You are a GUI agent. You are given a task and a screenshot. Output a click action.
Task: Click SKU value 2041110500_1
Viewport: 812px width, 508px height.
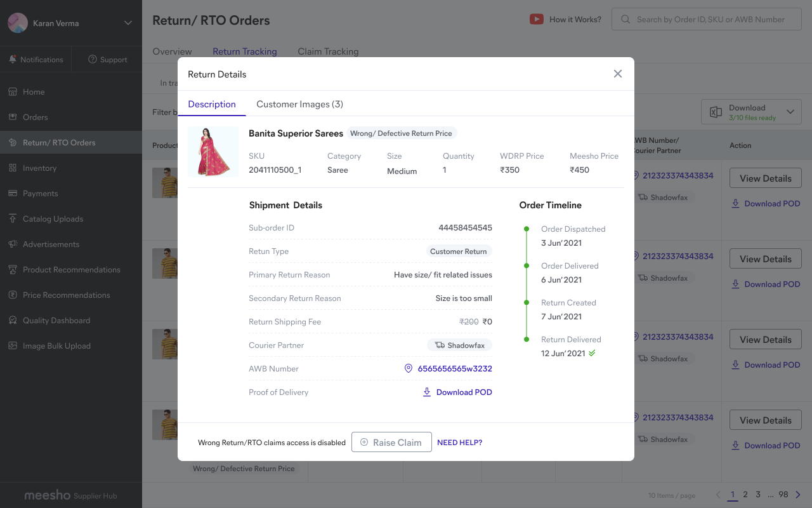pos(275,170)
